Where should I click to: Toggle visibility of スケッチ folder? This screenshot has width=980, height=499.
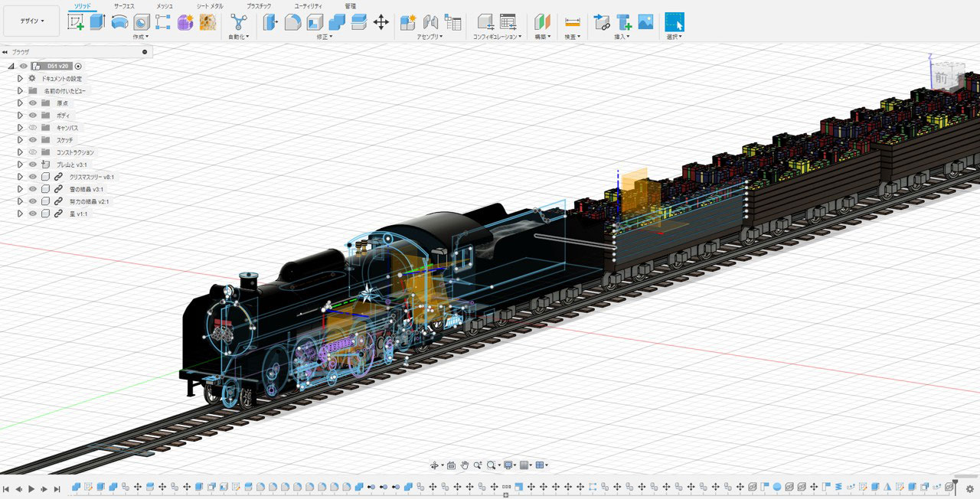(x=33, y=140)
